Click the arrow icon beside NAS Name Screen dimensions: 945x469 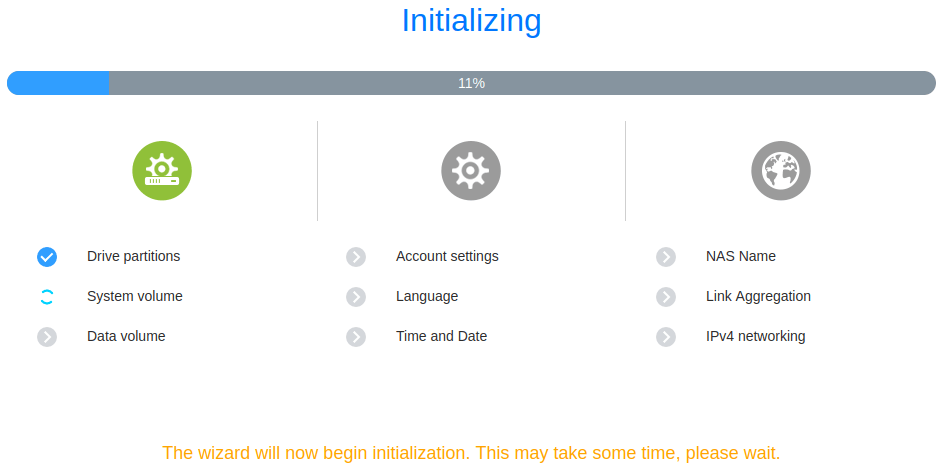(x=666, y=257)
